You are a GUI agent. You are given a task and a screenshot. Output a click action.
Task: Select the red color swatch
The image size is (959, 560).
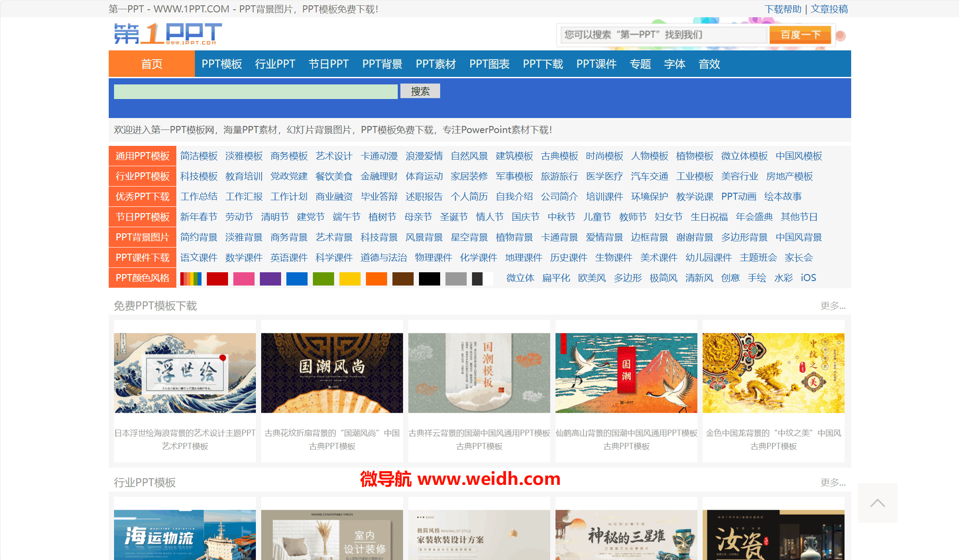tap(217, 278)
